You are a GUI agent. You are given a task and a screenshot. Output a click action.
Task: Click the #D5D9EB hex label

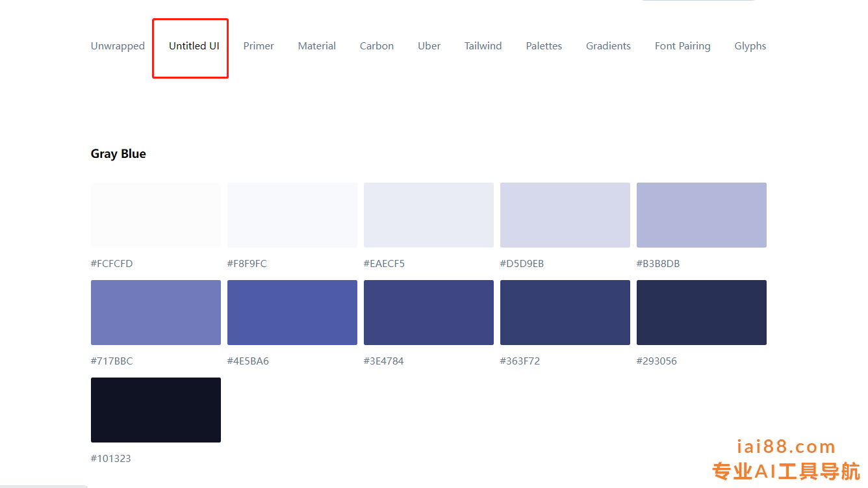pyautogui.click(x=522, y=264)
